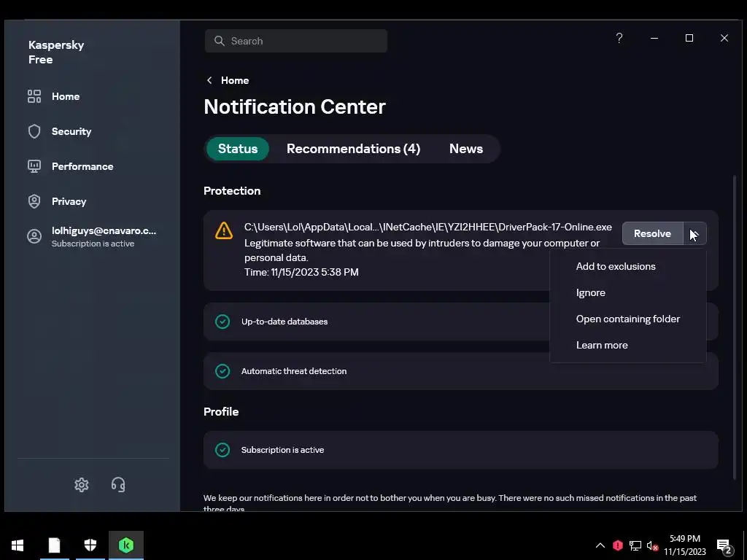Switch to the Status tab

pos(238,149)
